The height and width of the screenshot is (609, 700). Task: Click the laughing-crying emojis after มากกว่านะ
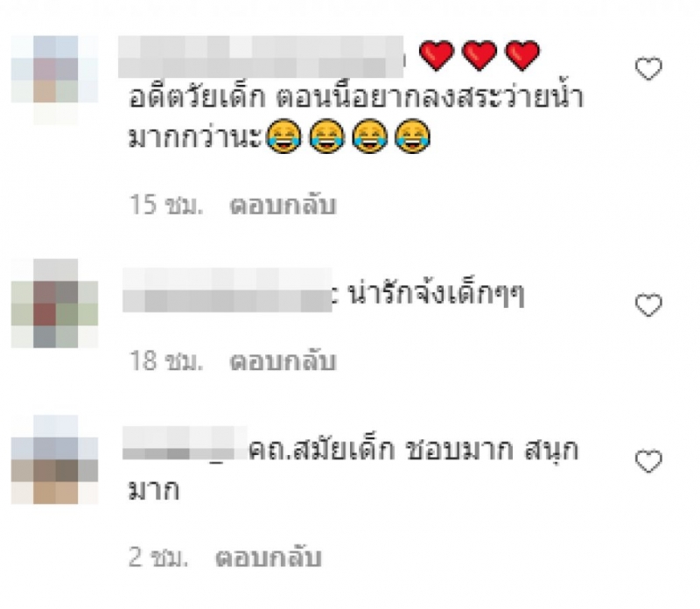coord(348,136)
